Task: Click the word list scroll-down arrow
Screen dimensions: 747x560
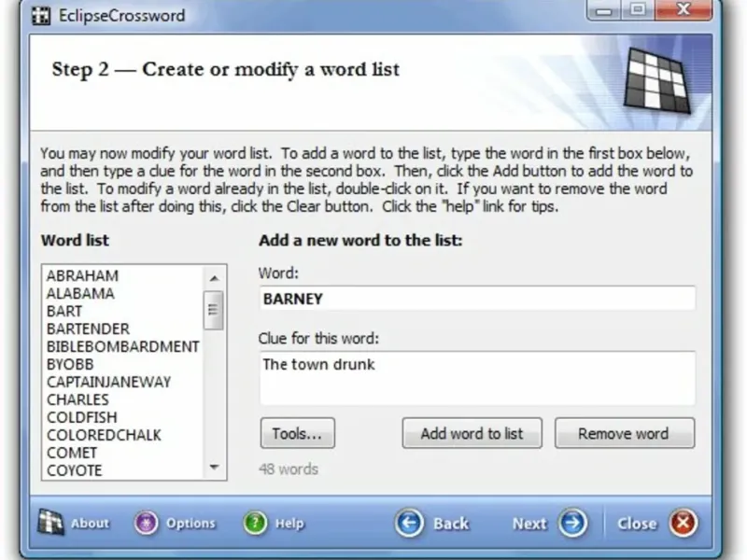Action: tap(215, 468)
